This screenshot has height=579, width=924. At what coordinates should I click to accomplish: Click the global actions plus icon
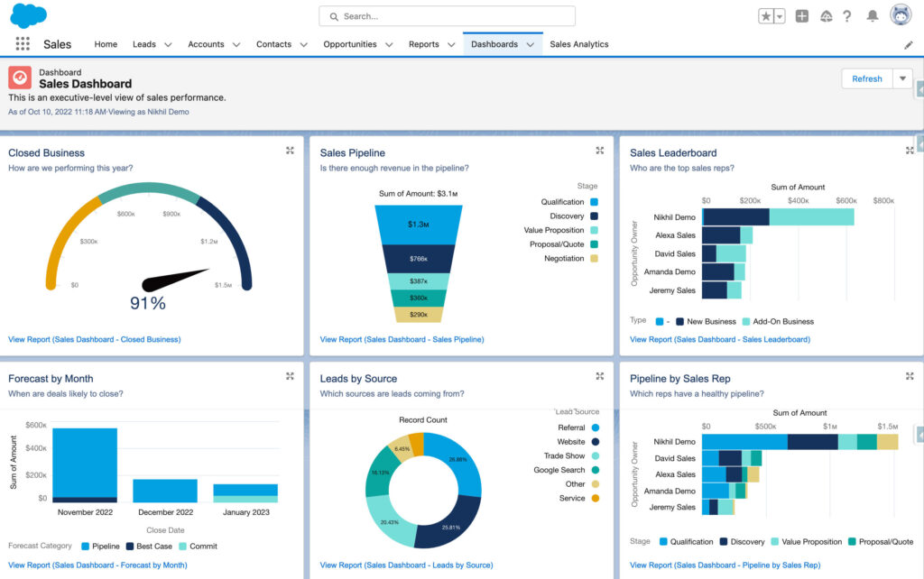[x=802, y=16]
